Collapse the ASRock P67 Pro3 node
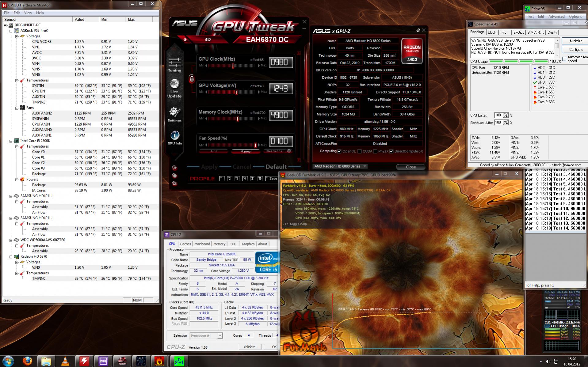 point(11,31)
